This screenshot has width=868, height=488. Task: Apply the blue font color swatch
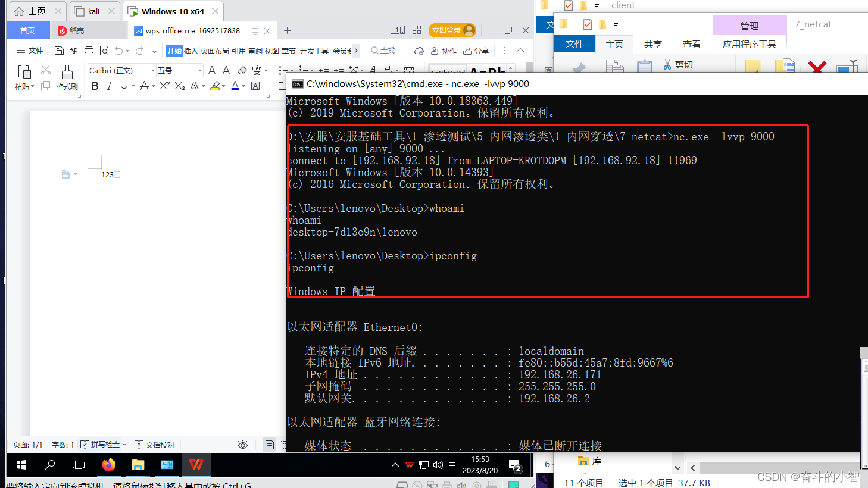[x=235, y=86]
